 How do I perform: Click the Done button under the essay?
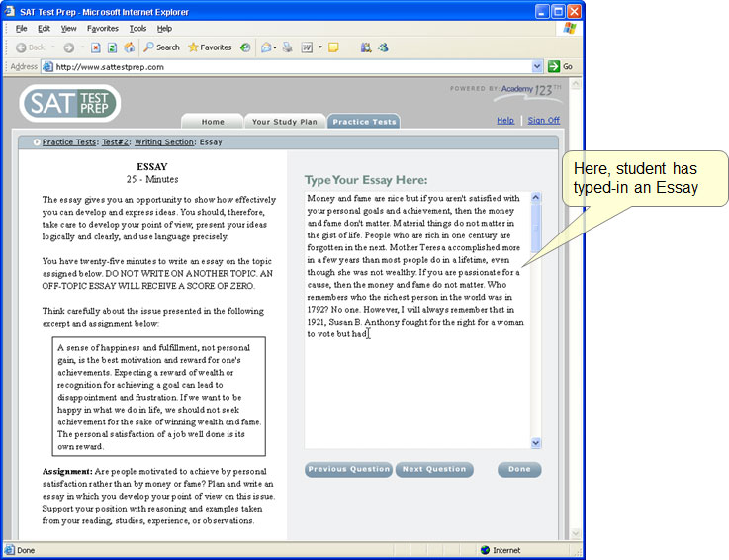pyautogui.click(x=519, y=469)
